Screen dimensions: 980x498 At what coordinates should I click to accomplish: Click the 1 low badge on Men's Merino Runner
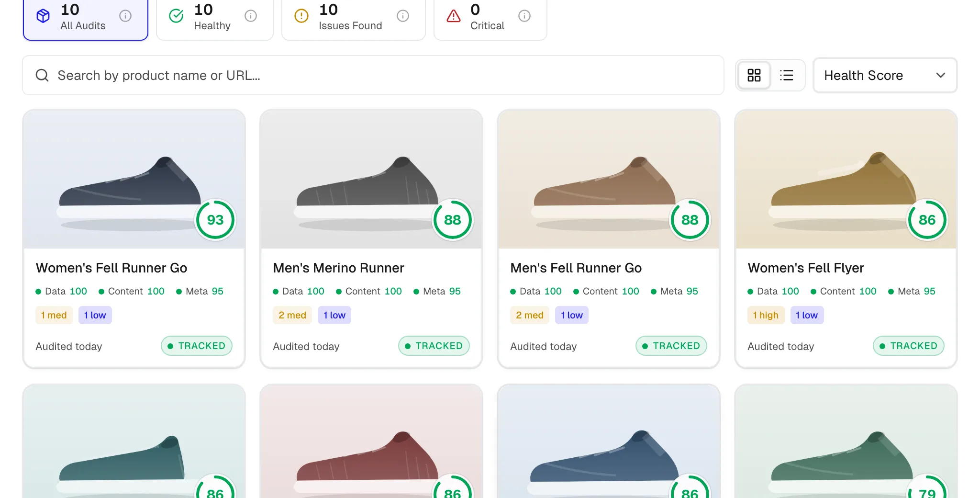[334, 315]
